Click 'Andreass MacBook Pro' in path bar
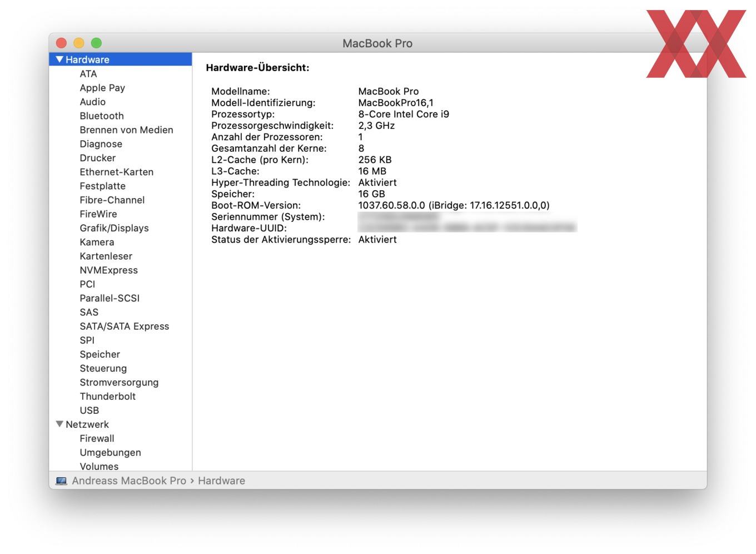Screen dimensions: 756x554 129,481
